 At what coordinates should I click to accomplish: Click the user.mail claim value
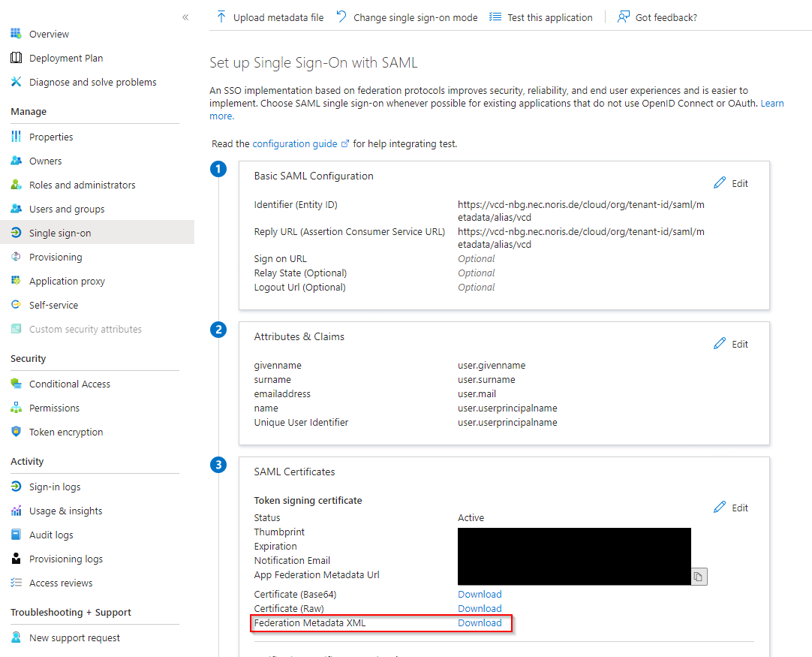click(477, 393)
